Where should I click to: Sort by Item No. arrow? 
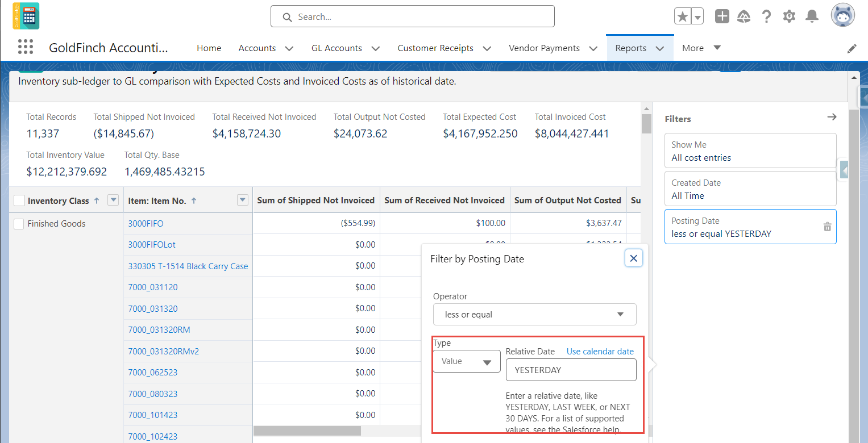[193, 200]
